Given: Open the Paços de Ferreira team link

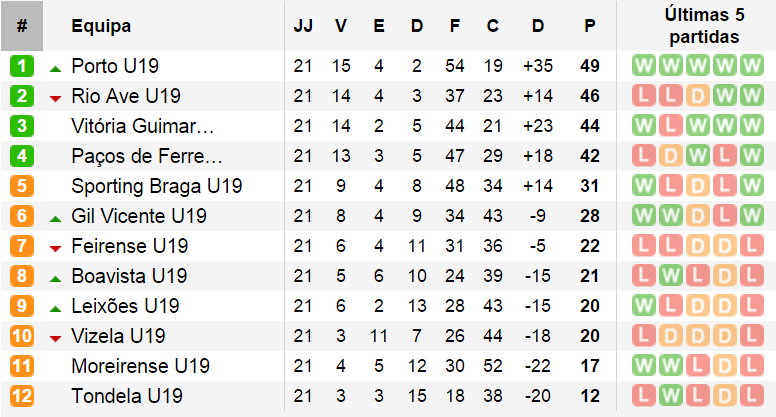Looking at the screenshot, I should click(x=146, y=156).
